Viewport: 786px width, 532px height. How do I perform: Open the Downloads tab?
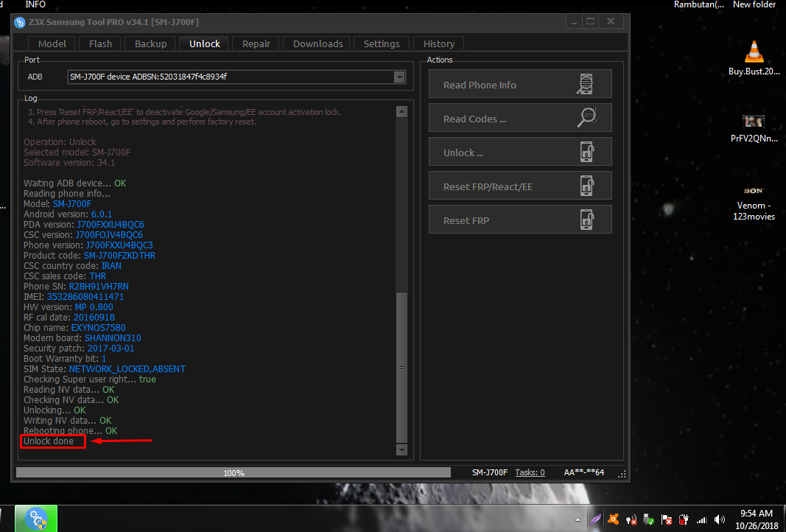(x=317, y=43)
